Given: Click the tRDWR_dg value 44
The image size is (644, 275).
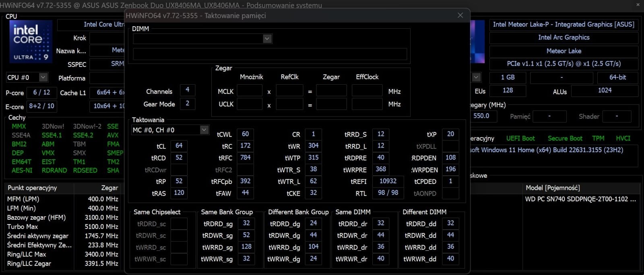Looking at the screenshot, I should [314, 235].
